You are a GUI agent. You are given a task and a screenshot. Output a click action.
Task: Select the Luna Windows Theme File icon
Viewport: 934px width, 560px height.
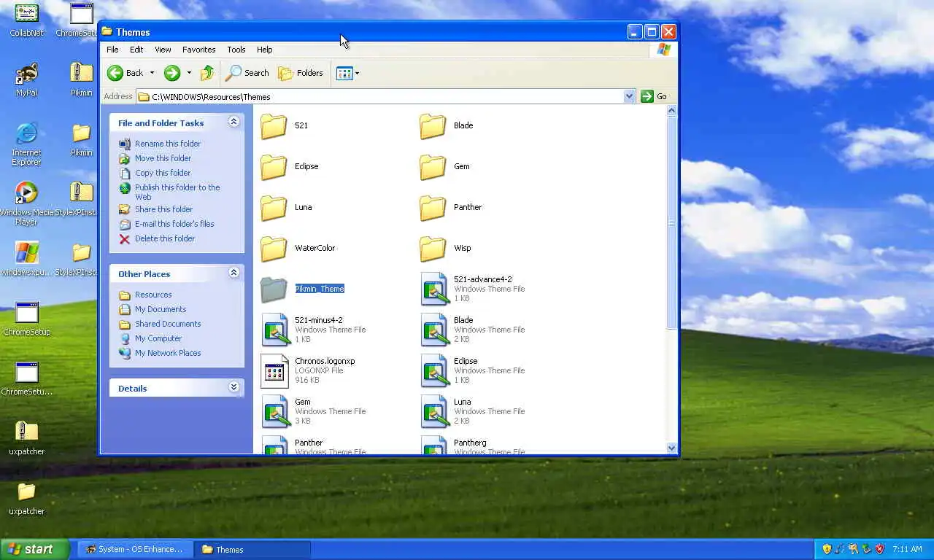pyautogui.click(x=434, y=412)
